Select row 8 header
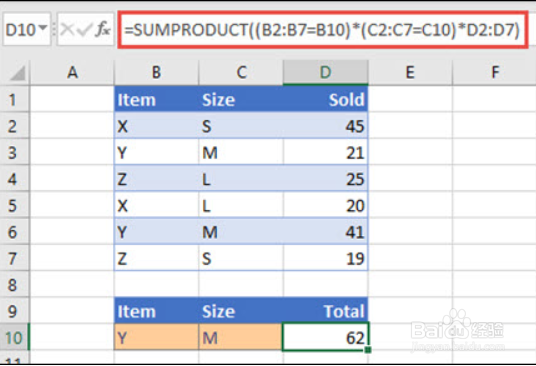The image size is (536, 366). click(14, 284)
